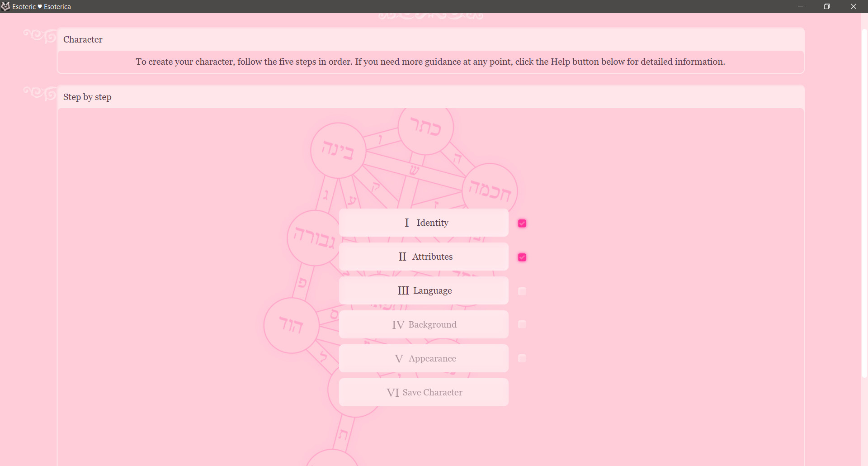Click the Esoteric Esoterica app icon
868x466 pixels.
[5, 6]
